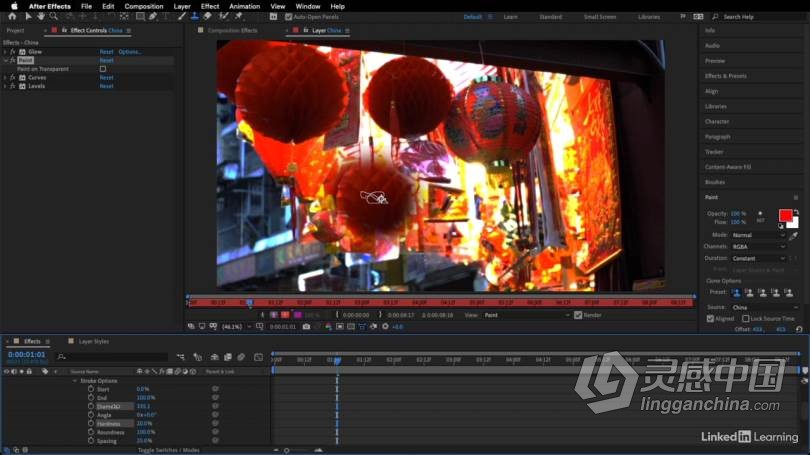Open the Duration Constant dropdown

click(x=758, y=258)
